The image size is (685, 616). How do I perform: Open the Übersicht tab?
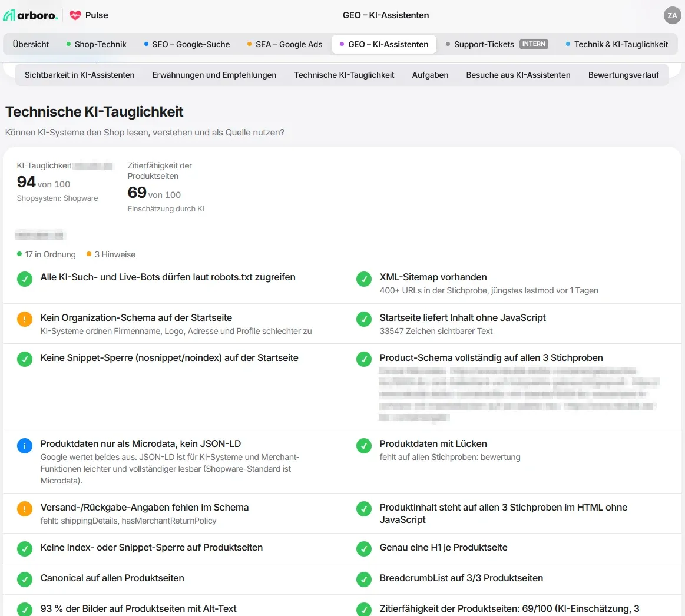point(31,44)
